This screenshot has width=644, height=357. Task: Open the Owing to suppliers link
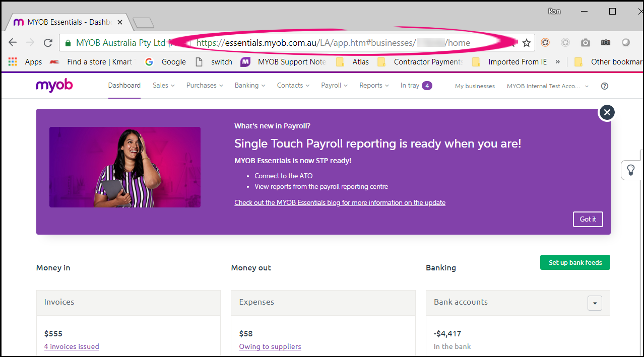pyautogui.click(x=270, y=346)
